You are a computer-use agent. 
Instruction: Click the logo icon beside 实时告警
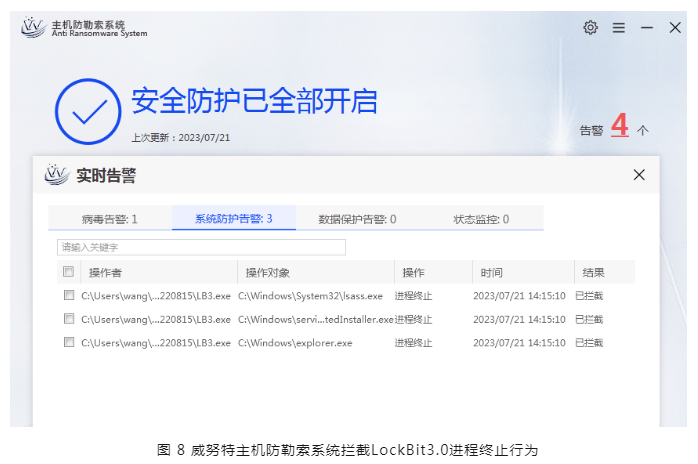57,175
